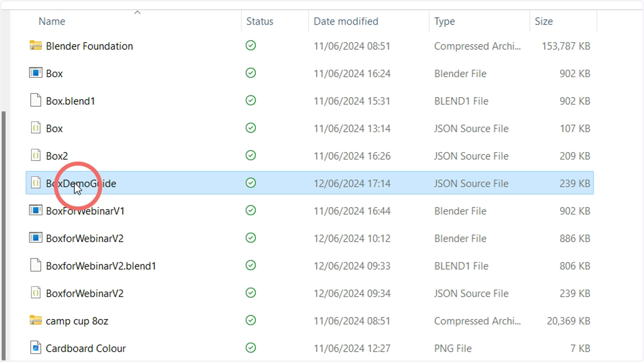Viewport: 644px width, 362px height.
Task: Click the JSON icon of the 107 KB Box file
Action: [35, 128]
